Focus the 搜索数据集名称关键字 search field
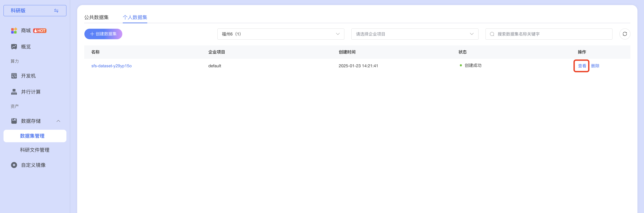 (x=549, y=34)
